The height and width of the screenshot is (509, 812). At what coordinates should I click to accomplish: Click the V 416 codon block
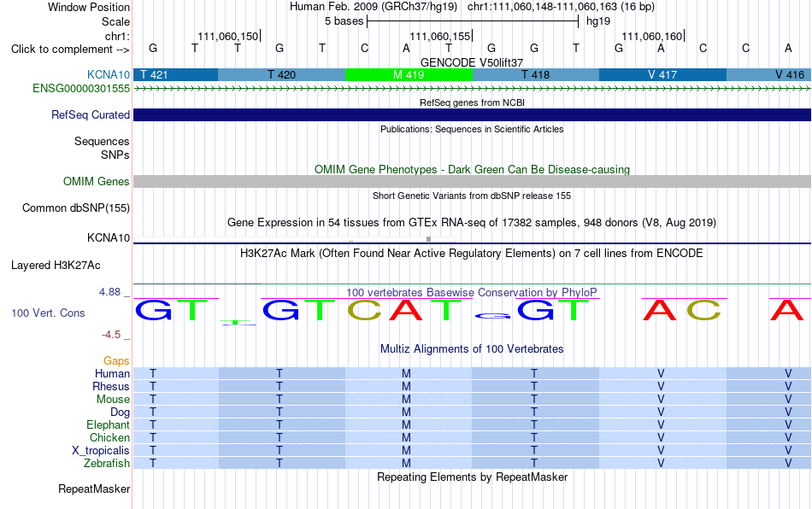pyautogui.click(x=769, y=74)
